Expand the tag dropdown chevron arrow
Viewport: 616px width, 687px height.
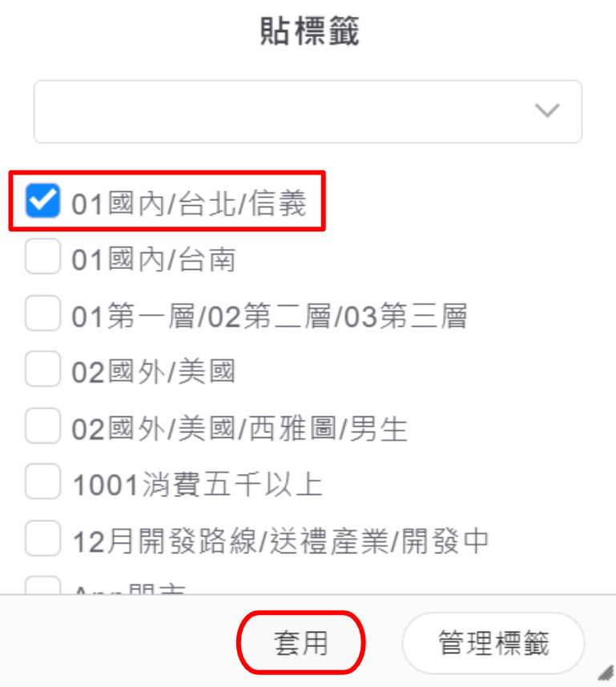(547, 110)
